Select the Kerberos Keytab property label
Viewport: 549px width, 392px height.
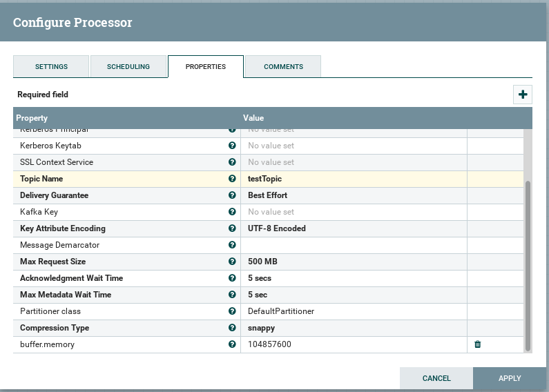(51, 146)
